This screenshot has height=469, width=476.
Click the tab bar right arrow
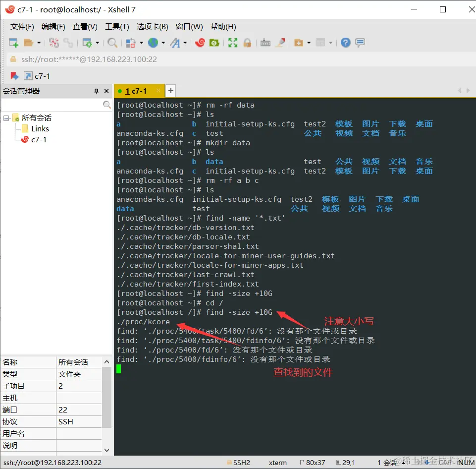click(x=468, y=91)
